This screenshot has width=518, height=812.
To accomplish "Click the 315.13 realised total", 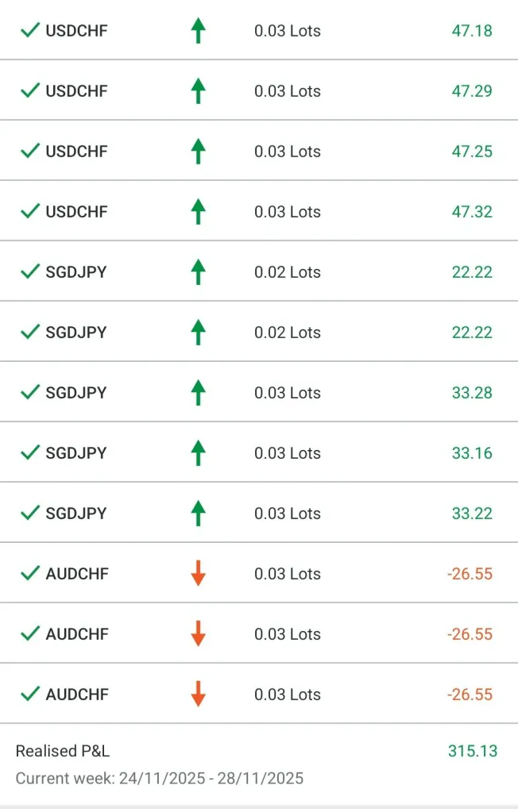I will [x=472, y=751].
